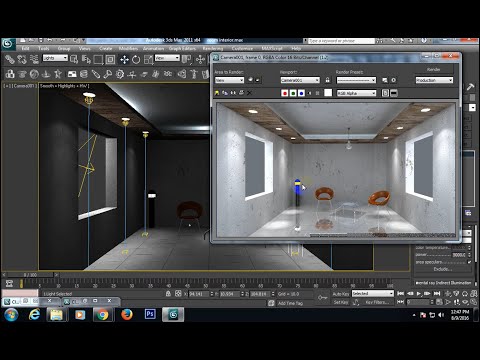The image size is (480, 360).
Task: Toggle the Blue channel in render window
Action: (x=301, y=93)
